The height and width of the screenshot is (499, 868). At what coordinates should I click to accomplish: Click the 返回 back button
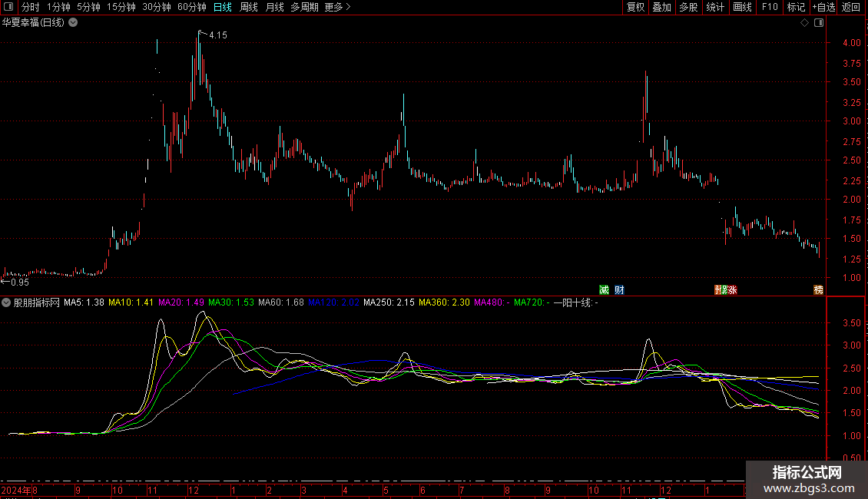851,7
